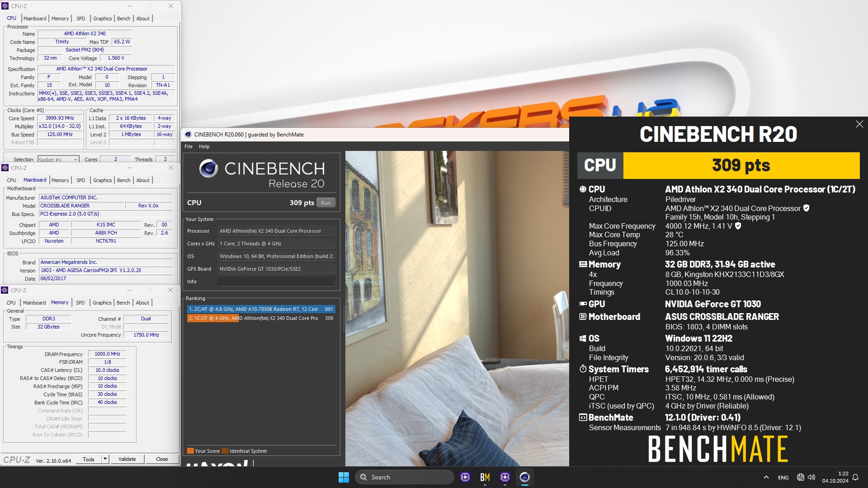Click the DRAM Frequency 1000.0 MHz value

pyautogui.click(x=107, y=354)
